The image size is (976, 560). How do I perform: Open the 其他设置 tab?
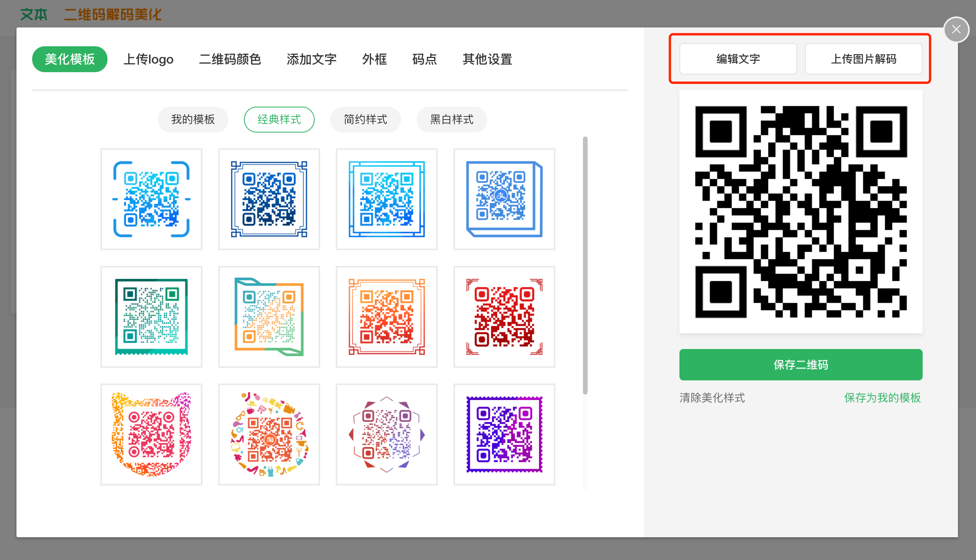click(x=487, y=59)
